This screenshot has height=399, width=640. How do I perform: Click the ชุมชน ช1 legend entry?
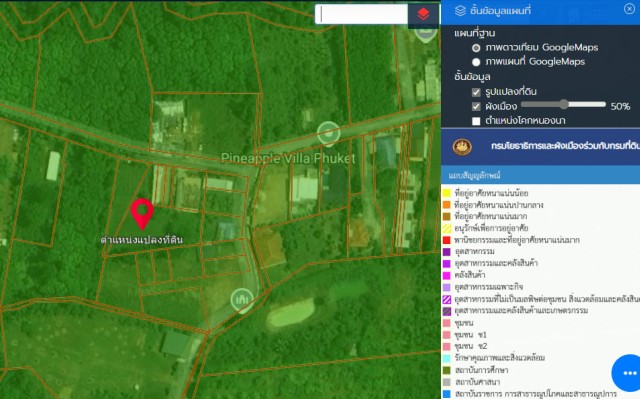pyautogui.click(x=470, y=335)
